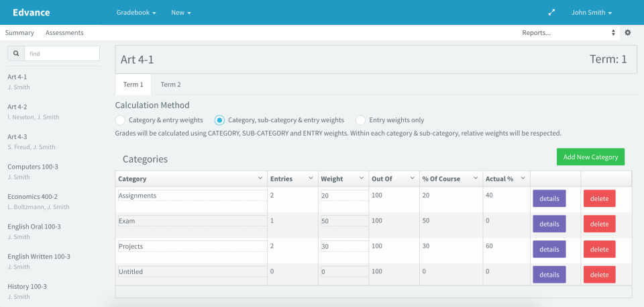The width and height of the screenshot is (644, 307).
Task: View details for Projects category
Action: pyautogui.click(x=549, y=249)
